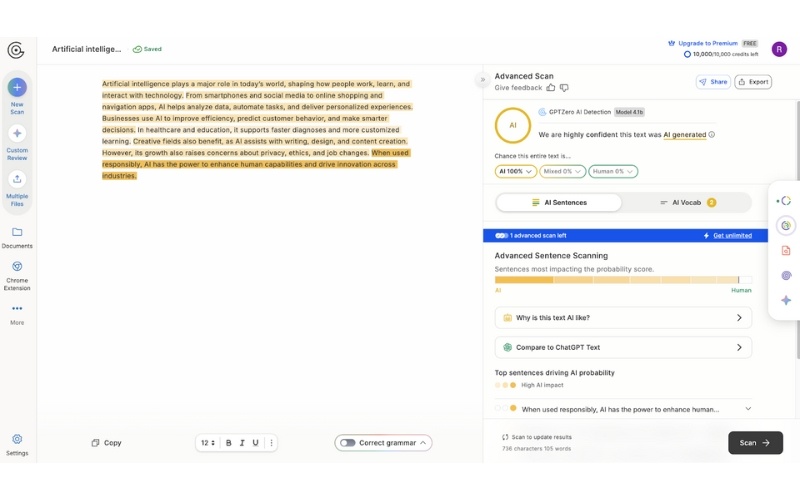The width and height of the screenshot is (800, 500).
Task: Click the Share button
Action: [x=713, y=82]
